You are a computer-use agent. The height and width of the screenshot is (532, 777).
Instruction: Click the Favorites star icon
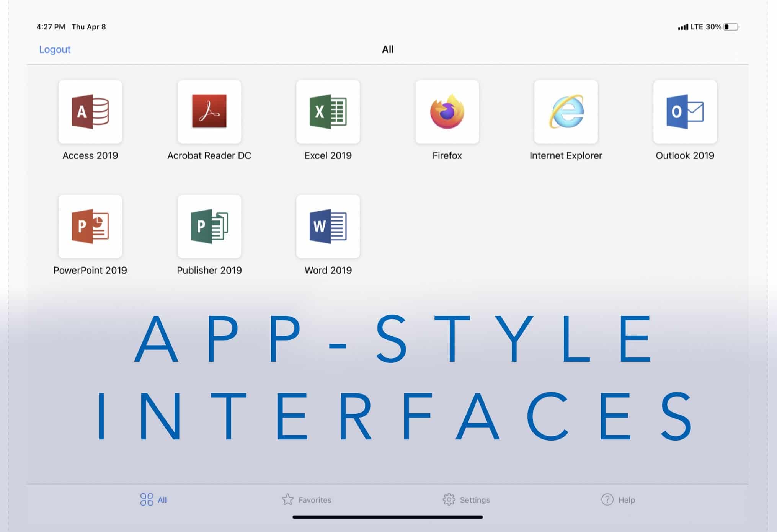coord(287,499)
